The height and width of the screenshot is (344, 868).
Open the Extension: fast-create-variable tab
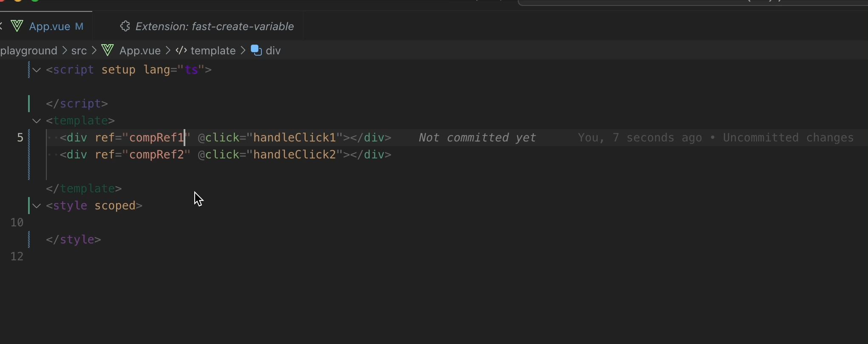[214, 26]
